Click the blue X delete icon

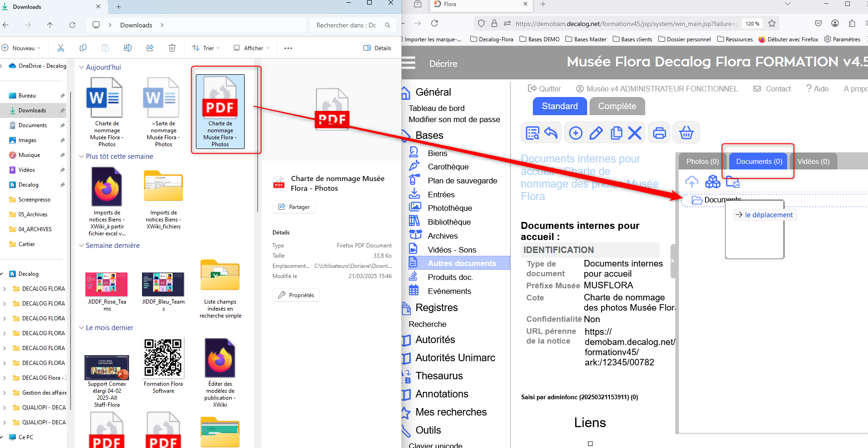coord(635,133)
